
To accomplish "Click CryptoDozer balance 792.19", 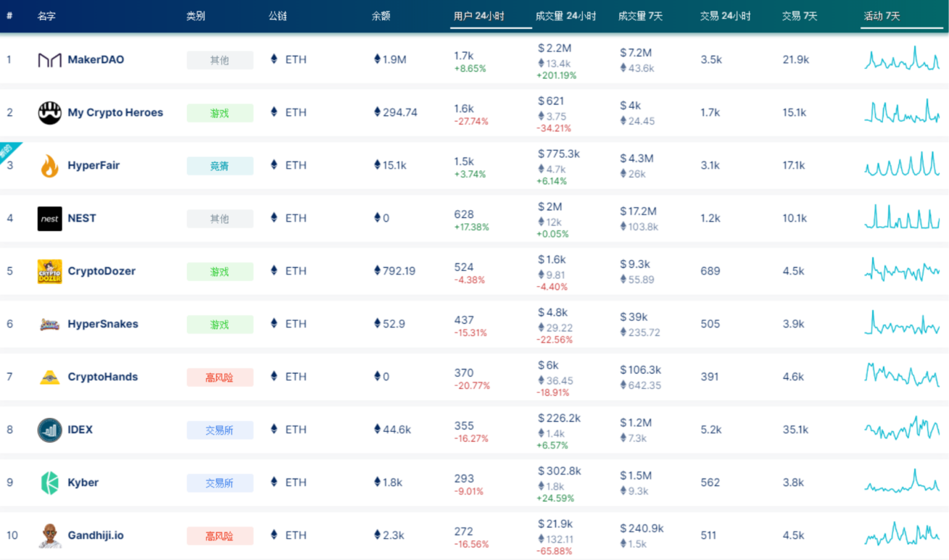I will tap(395, 271).
